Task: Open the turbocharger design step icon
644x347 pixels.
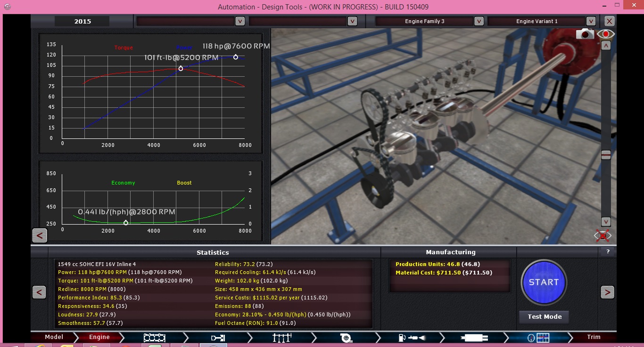Action: point(347,337)
